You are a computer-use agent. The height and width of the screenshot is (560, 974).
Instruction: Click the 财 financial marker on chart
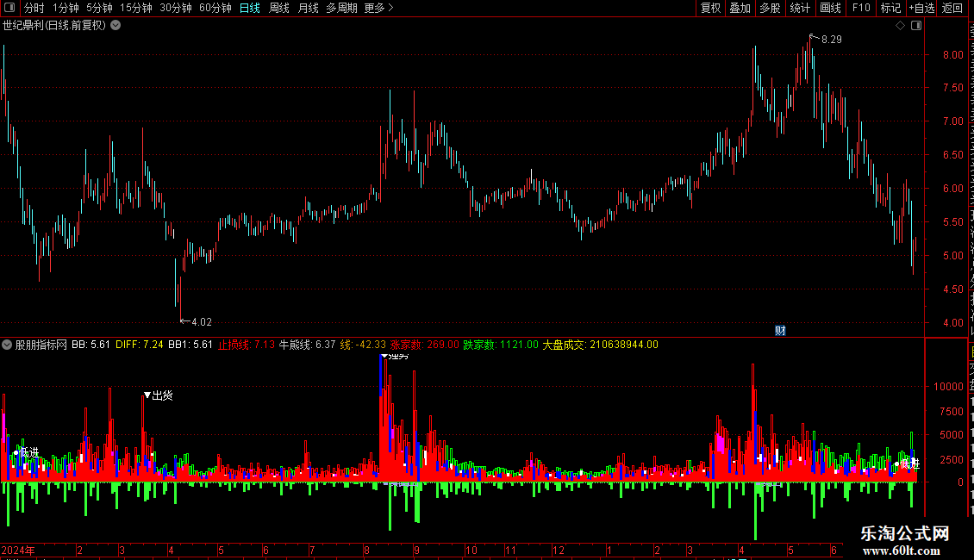pos(780,331)
